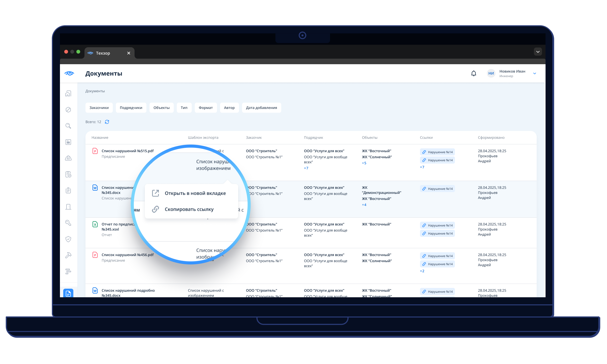Viewport: 607px width, 364px height.
Task: Open the checklist with checkmark sidebar icon
Action: coord(68,174)
